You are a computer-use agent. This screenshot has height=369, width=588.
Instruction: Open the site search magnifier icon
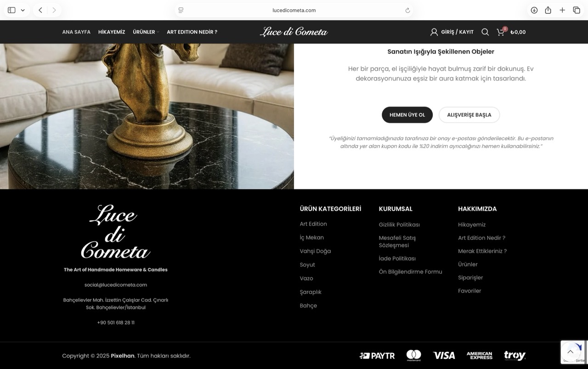[x=485, y=32]
